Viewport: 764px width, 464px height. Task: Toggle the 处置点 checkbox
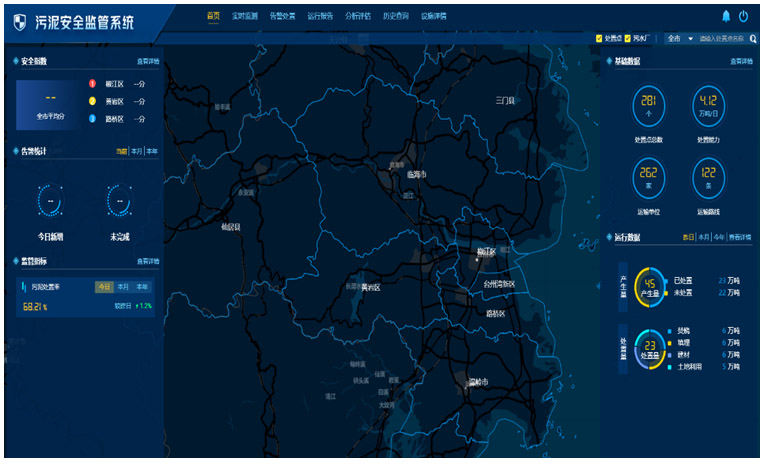click(x=599, y=39)
